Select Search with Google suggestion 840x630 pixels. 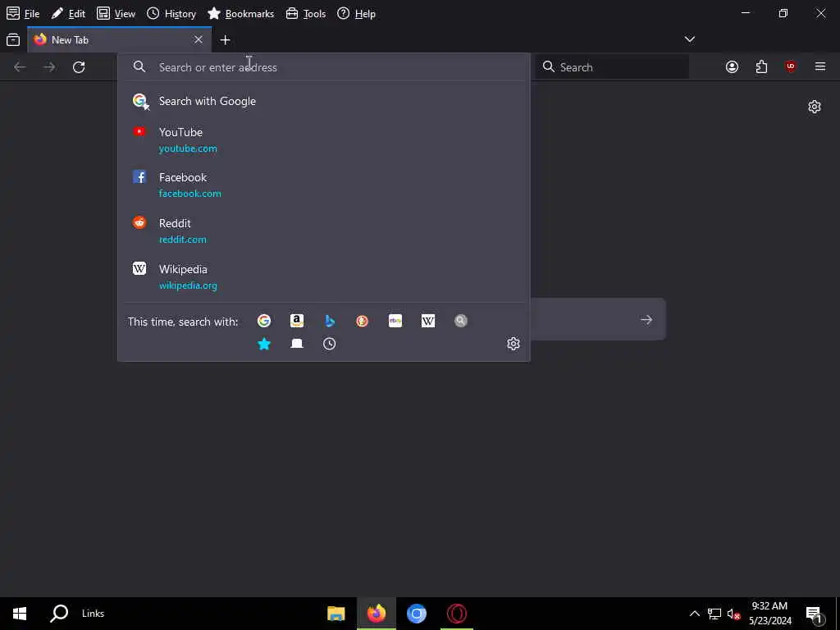[323, 101]
